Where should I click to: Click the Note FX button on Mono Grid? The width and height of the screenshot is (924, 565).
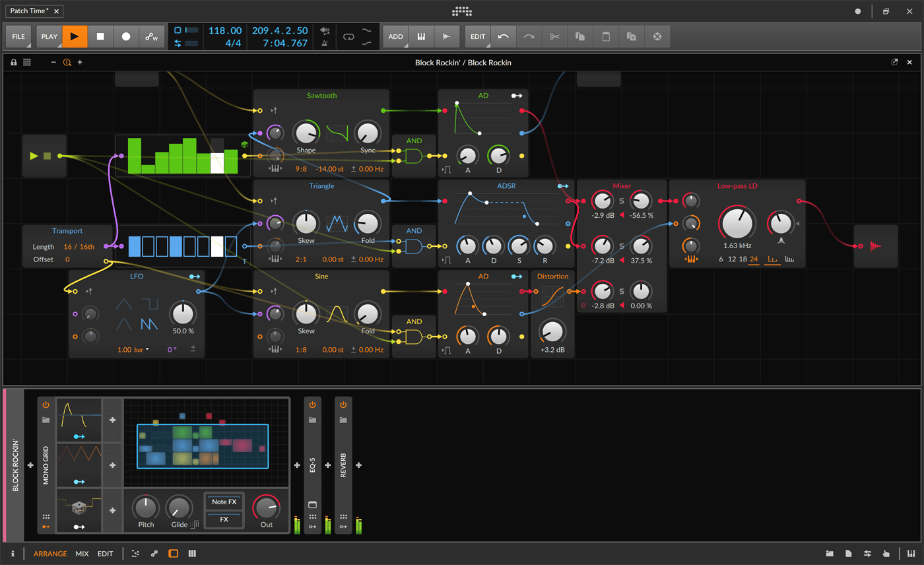point(224,502)
